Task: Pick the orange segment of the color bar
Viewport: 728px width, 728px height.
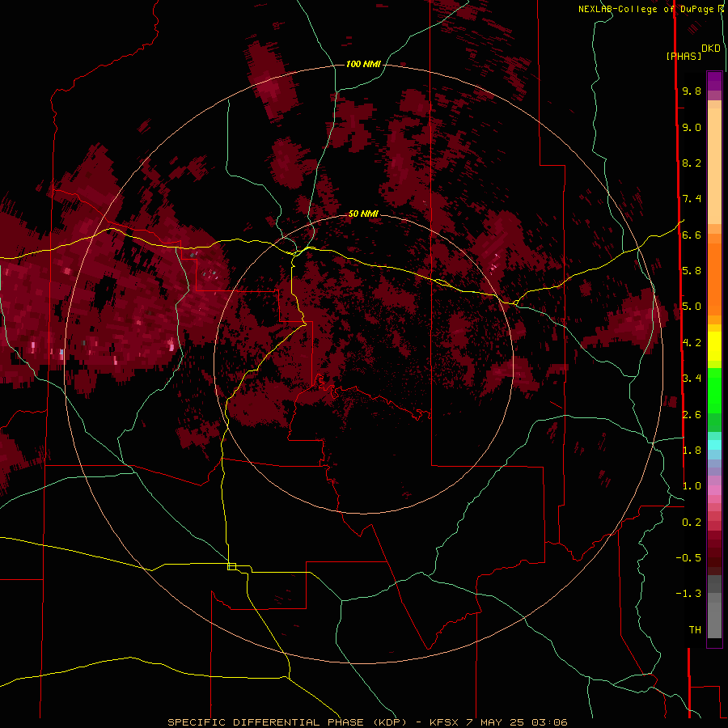Action: click(x=714, y=280)
